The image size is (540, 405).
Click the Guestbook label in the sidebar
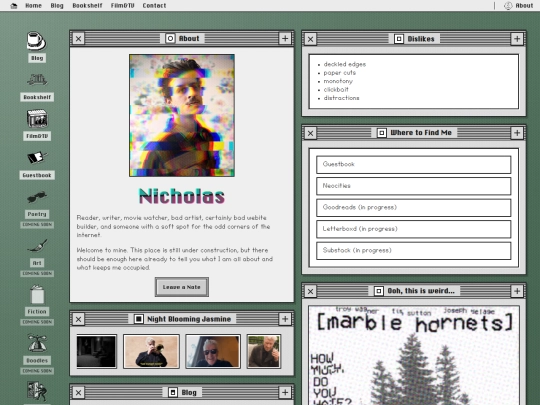click(x=37, y=175)
